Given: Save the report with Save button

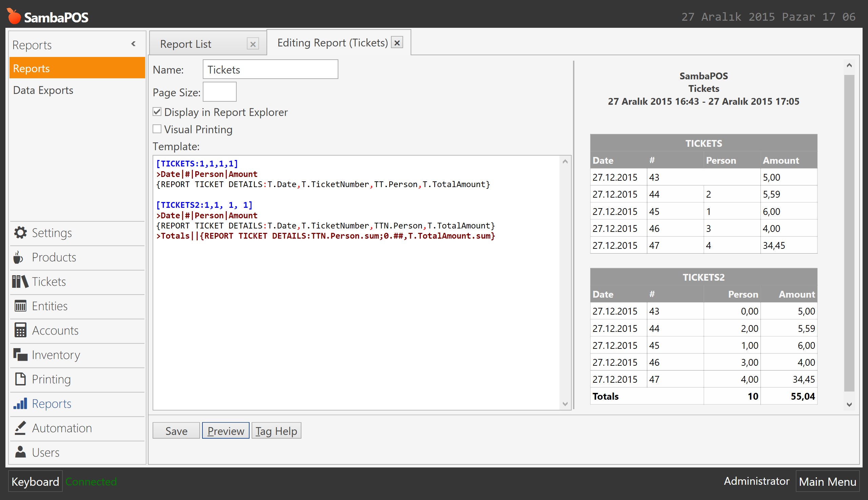Looking at the screenshot, I should pyautogui.click(x=176, y=431).
